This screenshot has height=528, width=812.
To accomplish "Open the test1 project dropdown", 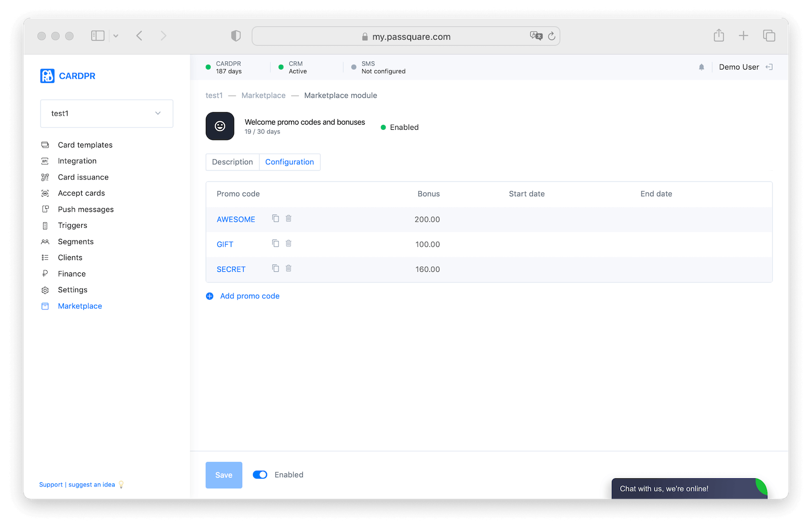I will point(107,114).
